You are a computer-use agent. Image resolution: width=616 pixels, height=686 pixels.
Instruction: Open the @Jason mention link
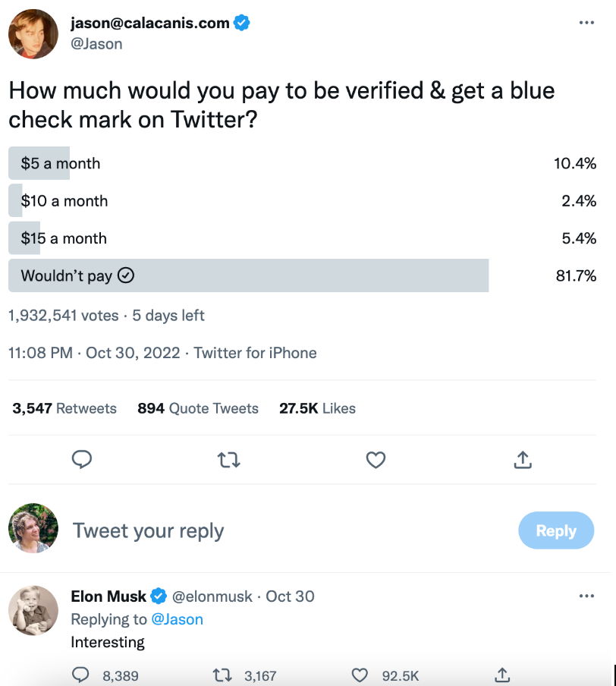click(x=178, y=619)
